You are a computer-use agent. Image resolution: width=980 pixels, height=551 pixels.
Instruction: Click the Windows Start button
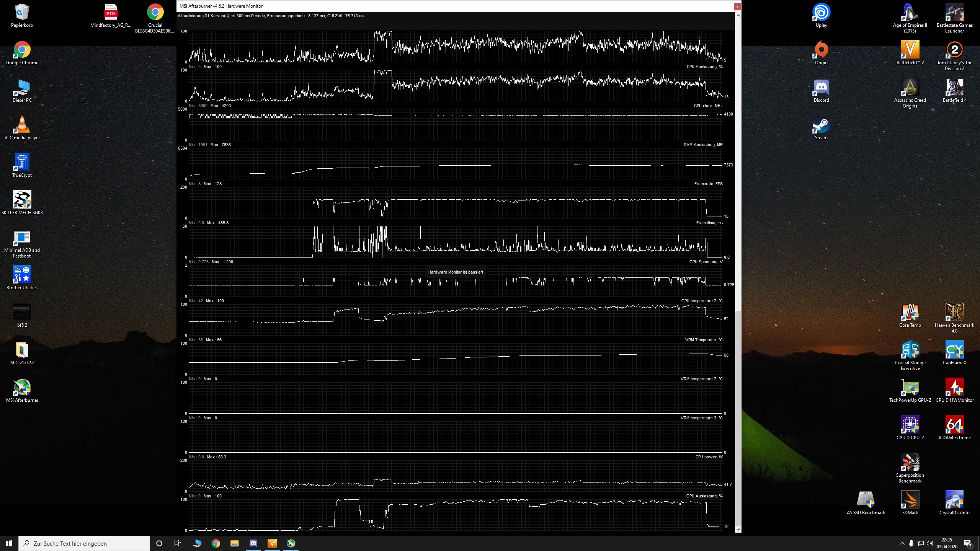tap(9, 543)
